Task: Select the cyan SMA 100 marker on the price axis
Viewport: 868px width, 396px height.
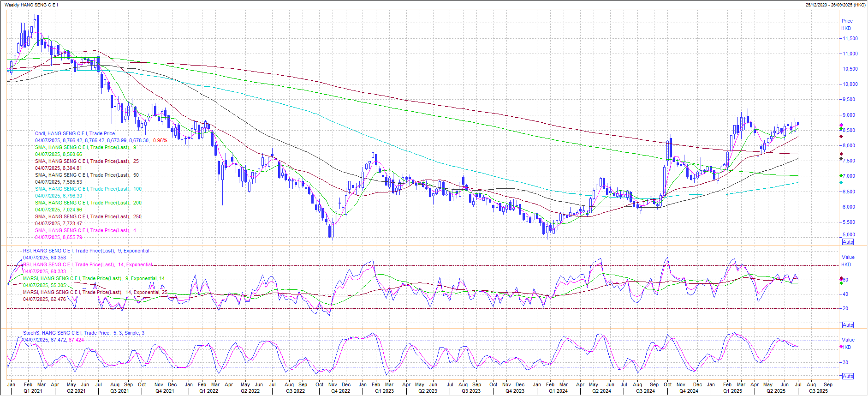Action: (841, 183)
